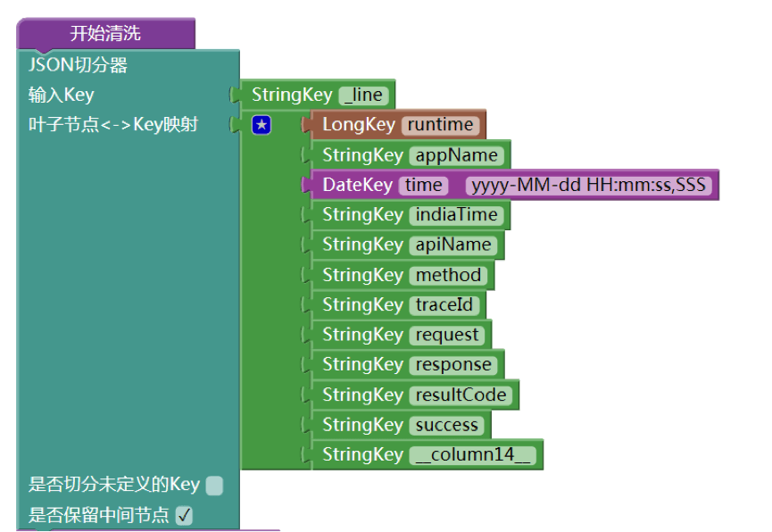
Task: Select StringKey label beside method
Action: (x=363, y=275)
